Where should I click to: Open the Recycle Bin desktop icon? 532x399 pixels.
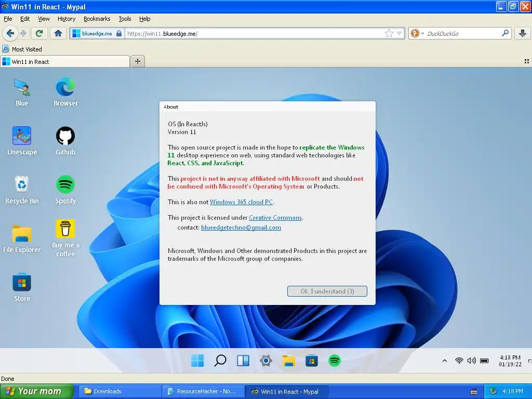pos(22,190)
